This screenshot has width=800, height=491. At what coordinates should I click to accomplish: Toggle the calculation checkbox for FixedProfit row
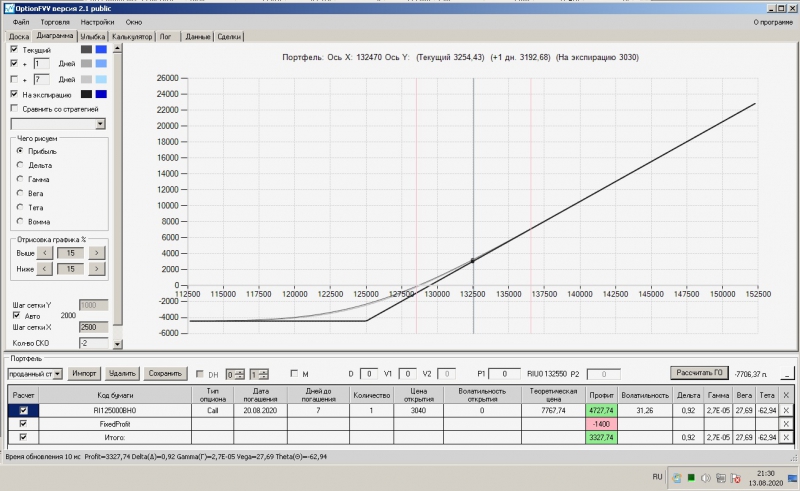[x=23, y=424]
